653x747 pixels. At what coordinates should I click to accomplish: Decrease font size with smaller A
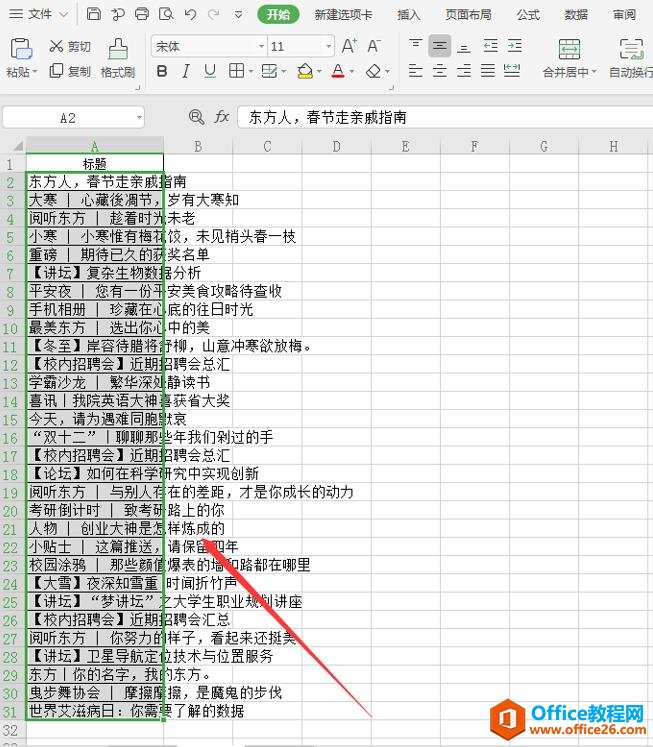[374, 46]
